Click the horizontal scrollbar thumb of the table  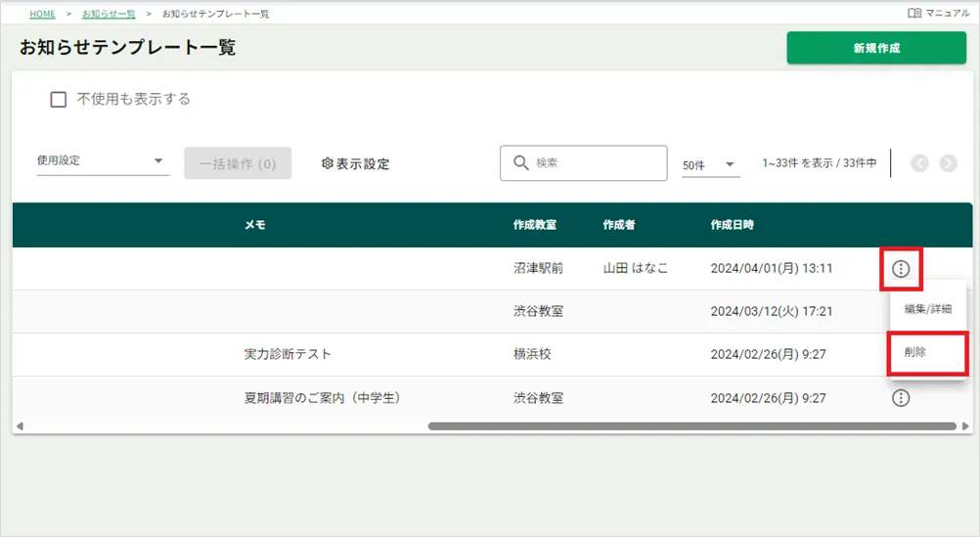pyautogui.click(x=691, y=426)
